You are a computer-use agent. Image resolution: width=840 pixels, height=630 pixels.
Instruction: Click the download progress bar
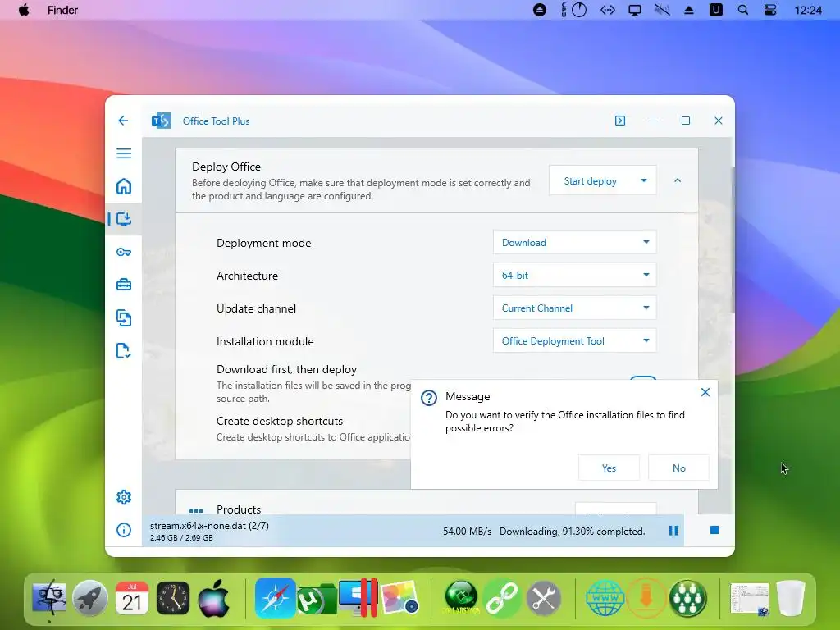click(x=413, y=531)
